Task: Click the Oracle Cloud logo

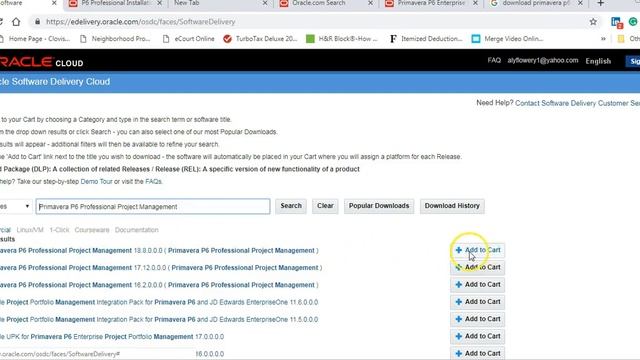Action: [42, 62]
